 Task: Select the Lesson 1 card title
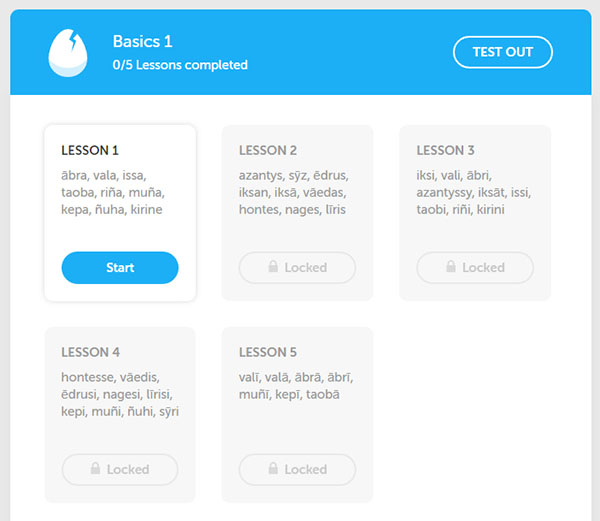(x=90, y=150)
